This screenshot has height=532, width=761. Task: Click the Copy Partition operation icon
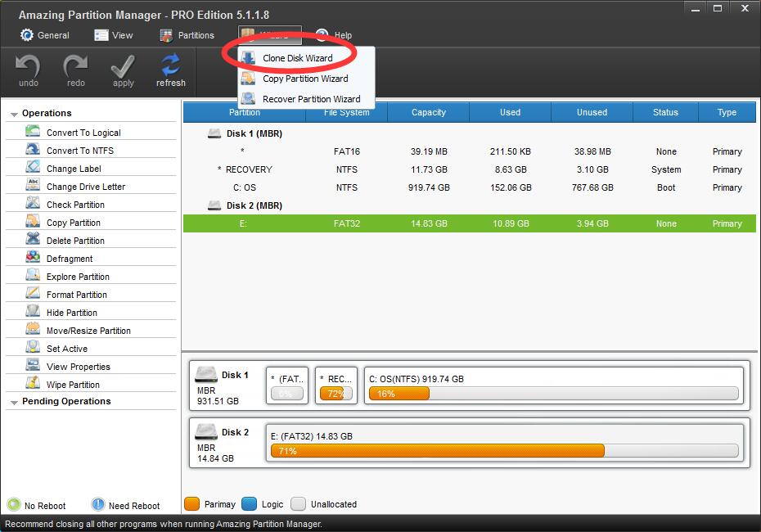(x=33, y=221)
